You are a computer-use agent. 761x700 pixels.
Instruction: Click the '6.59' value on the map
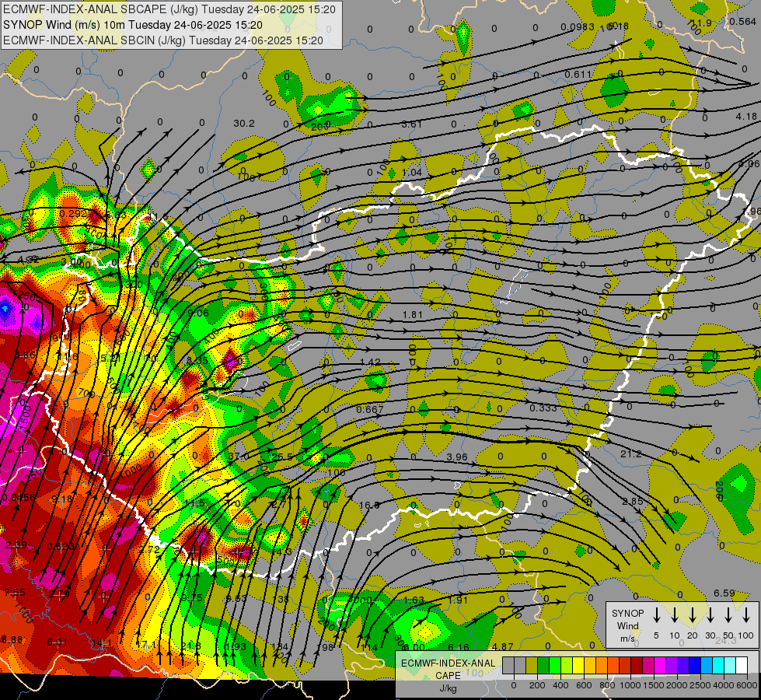click(724, 593)
